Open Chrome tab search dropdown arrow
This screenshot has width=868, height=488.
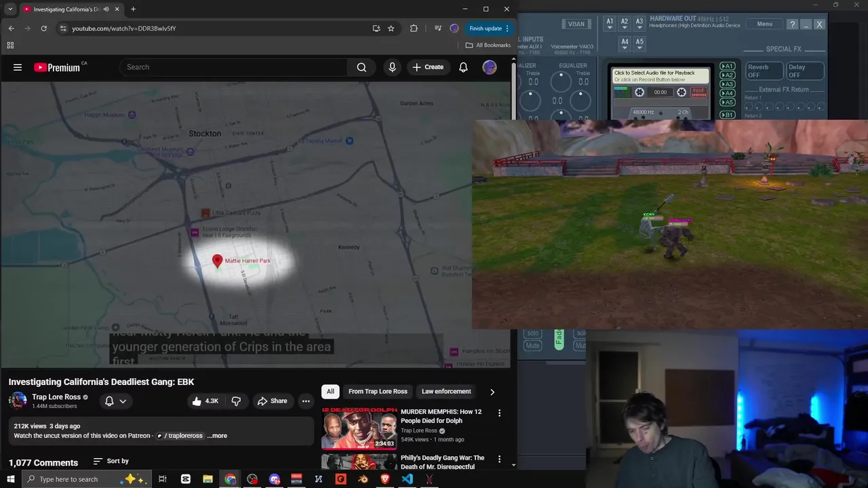point(10,9)
